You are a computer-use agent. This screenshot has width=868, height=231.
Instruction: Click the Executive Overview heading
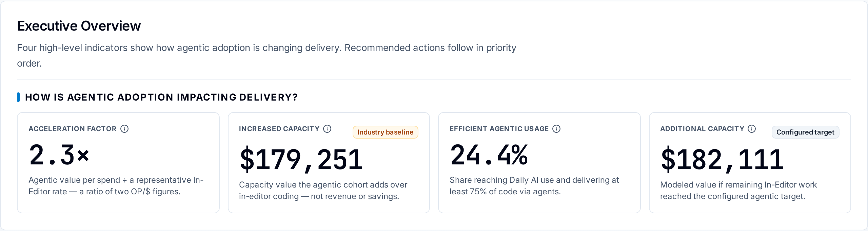click(x=79, y=26)
